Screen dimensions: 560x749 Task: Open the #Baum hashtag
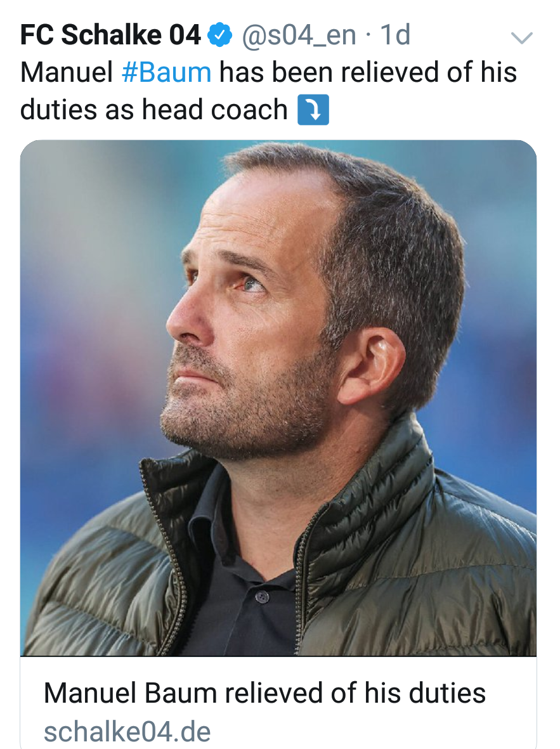pos(166,72)
